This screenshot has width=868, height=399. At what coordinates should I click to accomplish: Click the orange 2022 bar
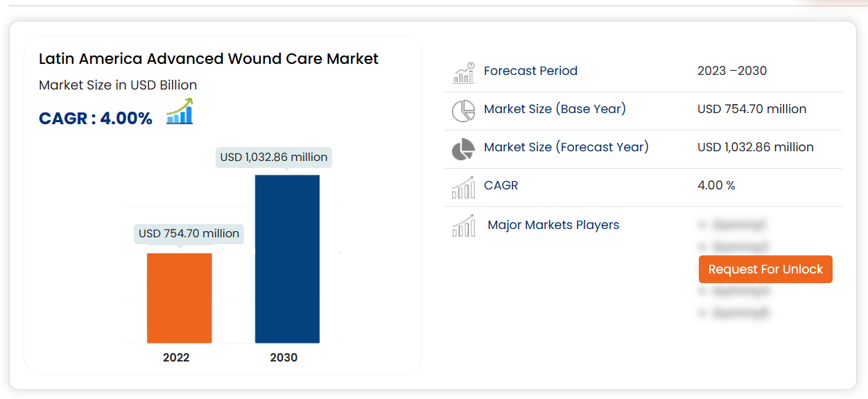[x=180, y=298]
